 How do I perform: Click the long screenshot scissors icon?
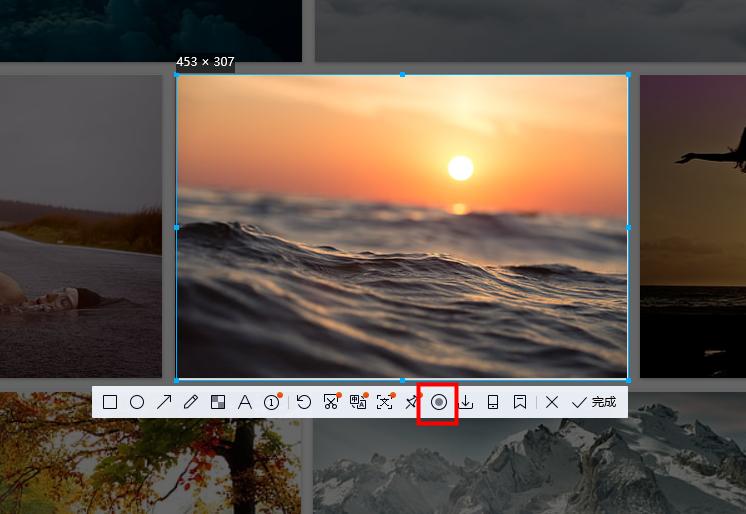[331, 402]
